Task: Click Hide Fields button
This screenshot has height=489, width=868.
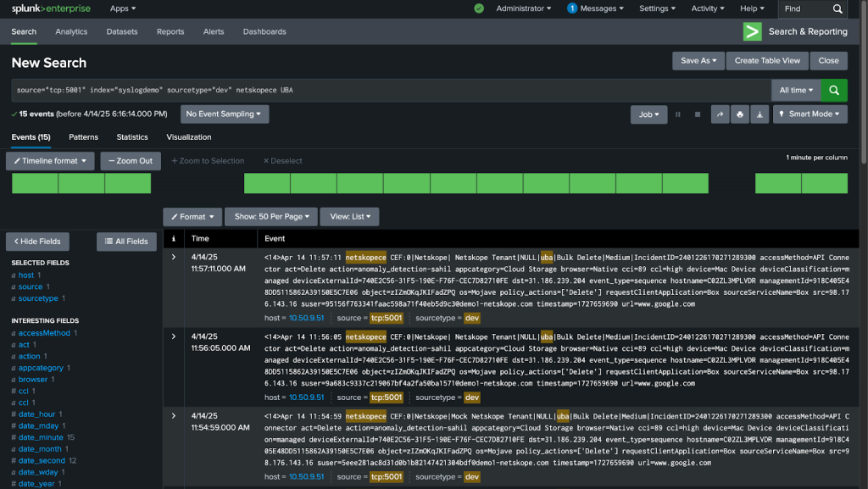Action: (x=37, y=242)
